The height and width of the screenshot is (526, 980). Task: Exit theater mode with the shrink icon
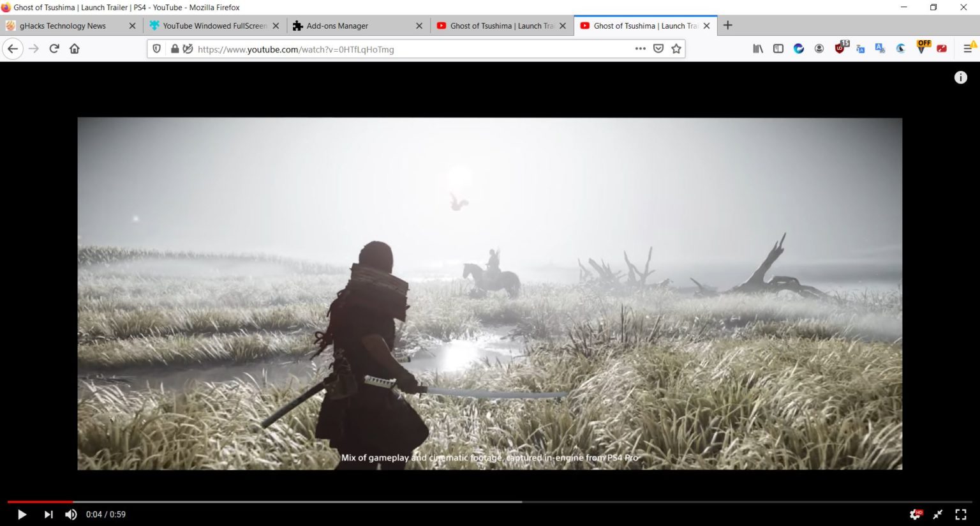point(938,514)
